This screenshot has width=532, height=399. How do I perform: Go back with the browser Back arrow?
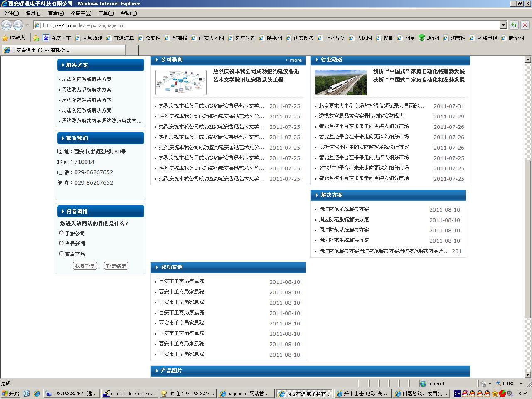[x=6, y=25]
